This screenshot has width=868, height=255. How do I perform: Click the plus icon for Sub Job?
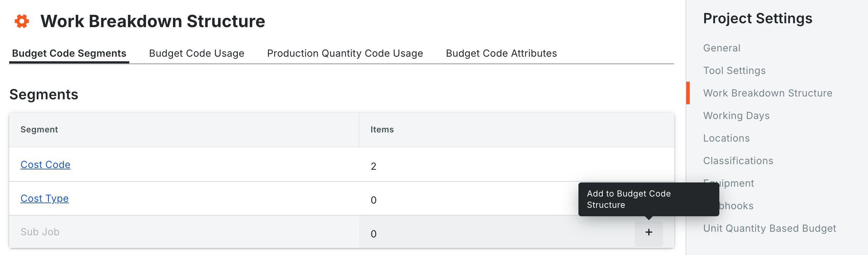[649, 232]
